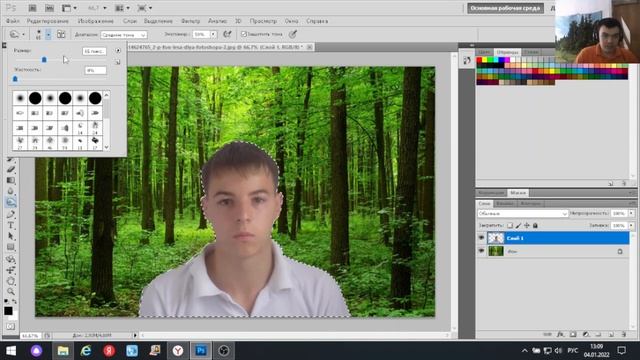Select the Path Selection arrow tool

point(11,236)
